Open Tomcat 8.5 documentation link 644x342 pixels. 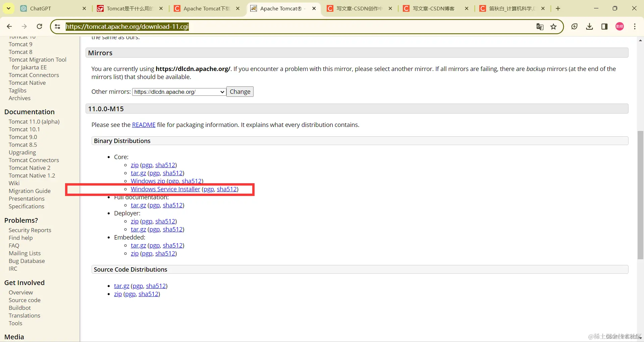coord(23,145)
